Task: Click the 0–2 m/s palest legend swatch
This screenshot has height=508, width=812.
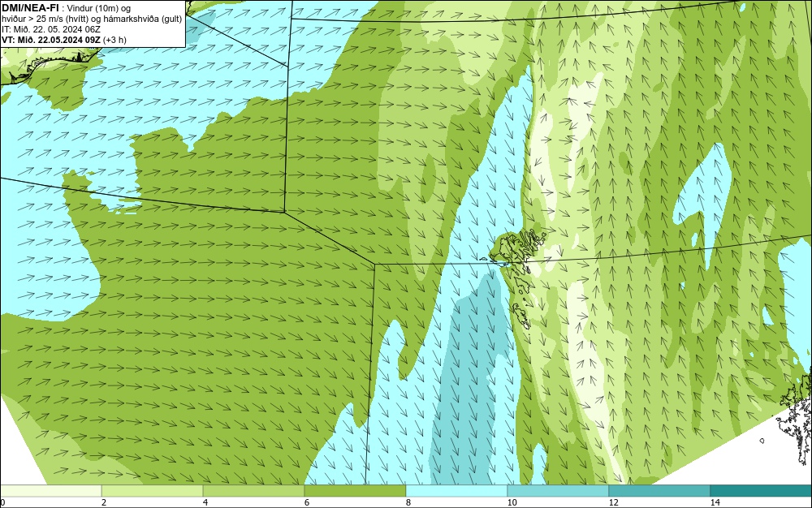Action: point(50,491)
